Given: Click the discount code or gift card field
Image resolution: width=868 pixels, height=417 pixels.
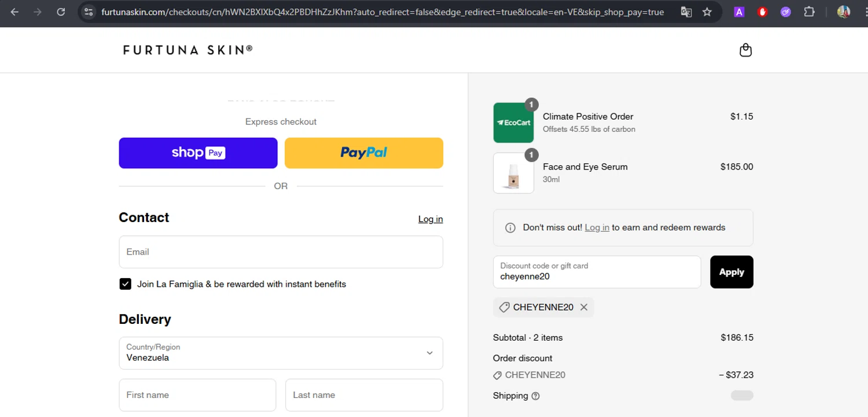Looking at the screenshot, I should coord(597,272).
